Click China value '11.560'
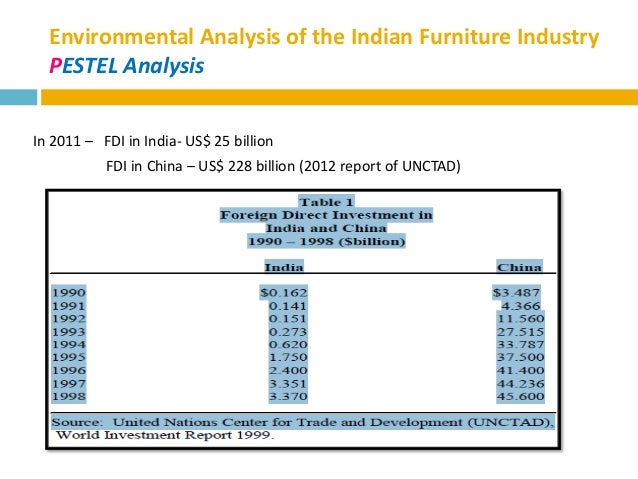Screen dimensions: 638x479 tap(520, 319)
